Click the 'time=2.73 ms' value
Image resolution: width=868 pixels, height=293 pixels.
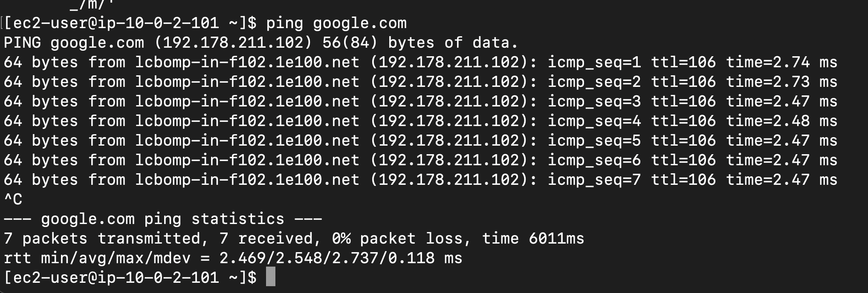tap(781, 82)
